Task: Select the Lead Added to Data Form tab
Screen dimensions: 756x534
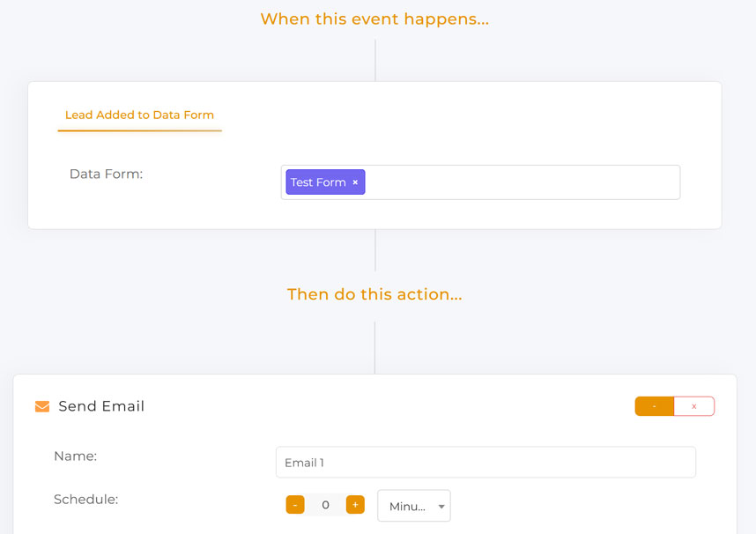Action: 139,115
